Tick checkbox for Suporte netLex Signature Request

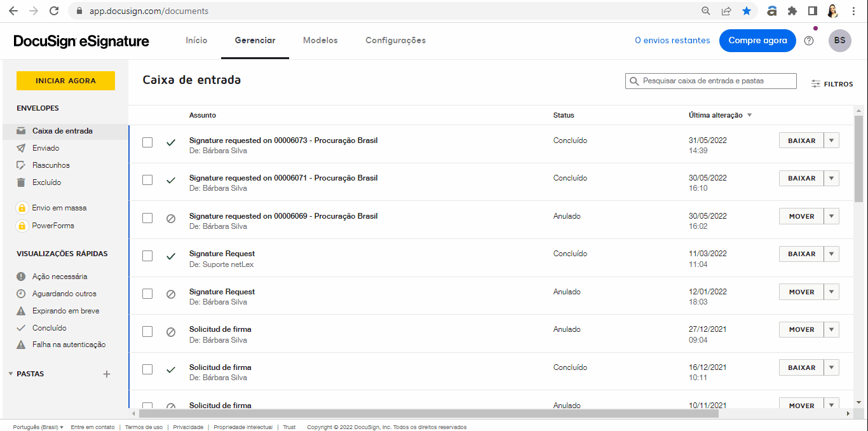point(147,256)
